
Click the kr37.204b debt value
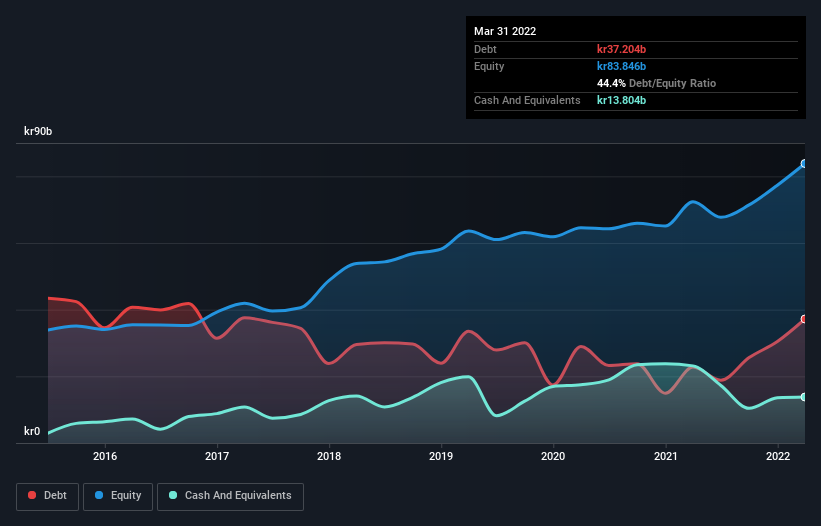622,49
